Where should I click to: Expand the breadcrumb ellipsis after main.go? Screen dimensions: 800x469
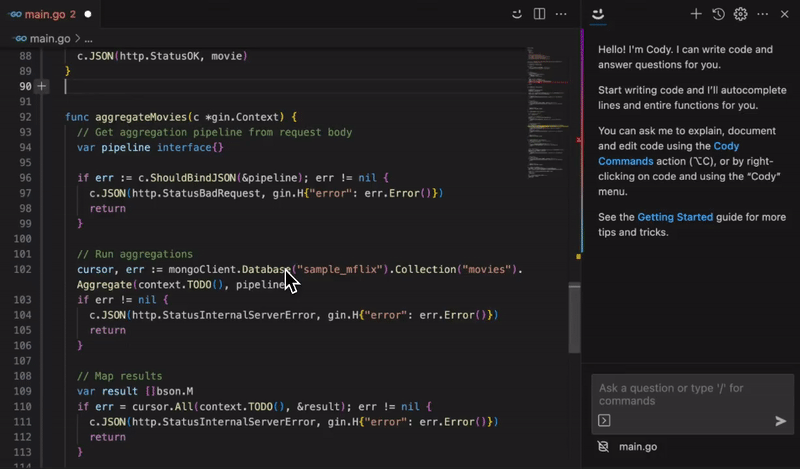coord(88,38)
